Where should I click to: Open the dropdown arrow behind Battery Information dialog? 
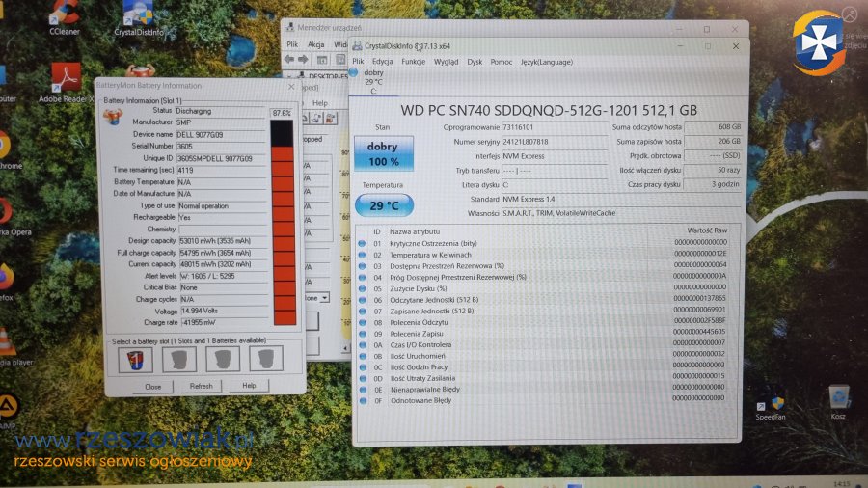click(x=325, y=298)
